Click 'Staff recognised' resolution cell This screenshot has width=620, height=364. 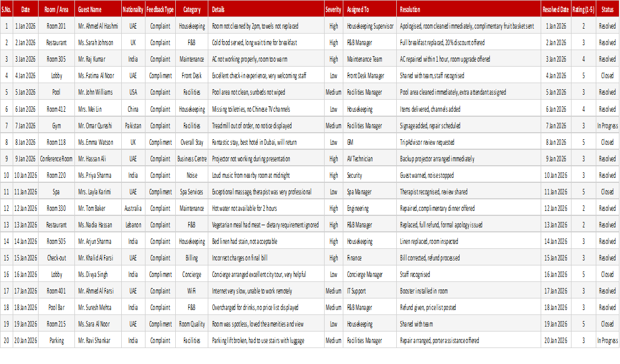(468, 274)
